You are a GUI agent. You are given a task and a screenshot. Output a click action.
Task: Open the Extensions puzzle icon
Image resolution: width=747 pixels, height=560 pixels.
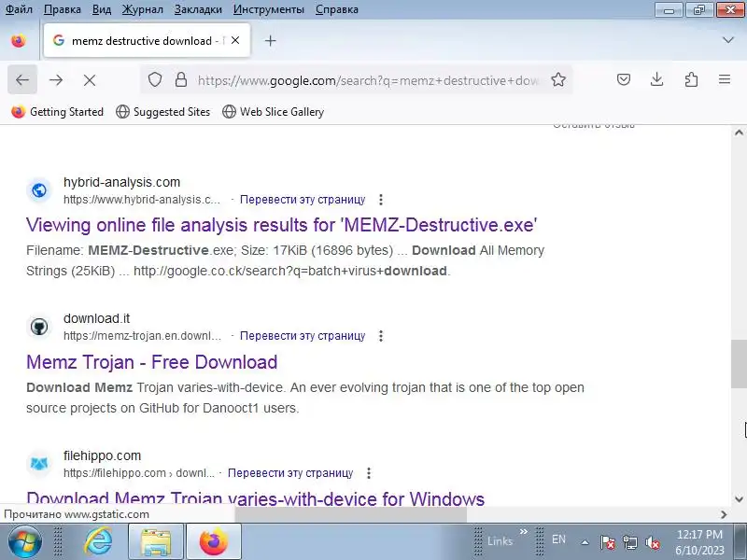[x=691, y=79]
